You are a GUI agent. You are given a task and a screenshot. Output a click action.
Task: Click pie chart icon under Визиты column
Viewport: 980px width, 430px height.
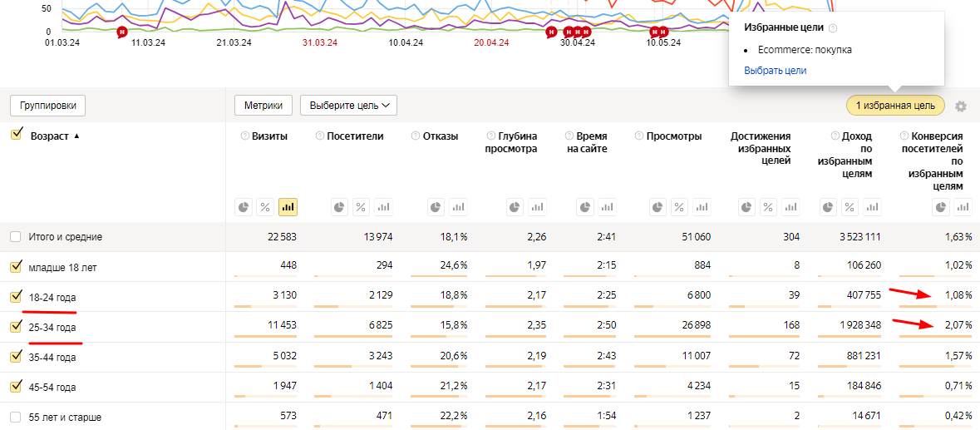click(244, 207)
